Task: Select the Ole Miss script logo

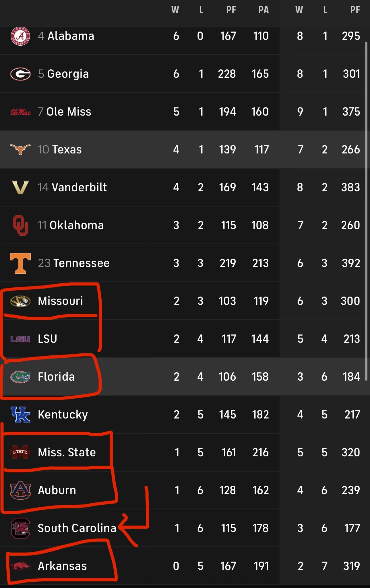Action: 20,112
